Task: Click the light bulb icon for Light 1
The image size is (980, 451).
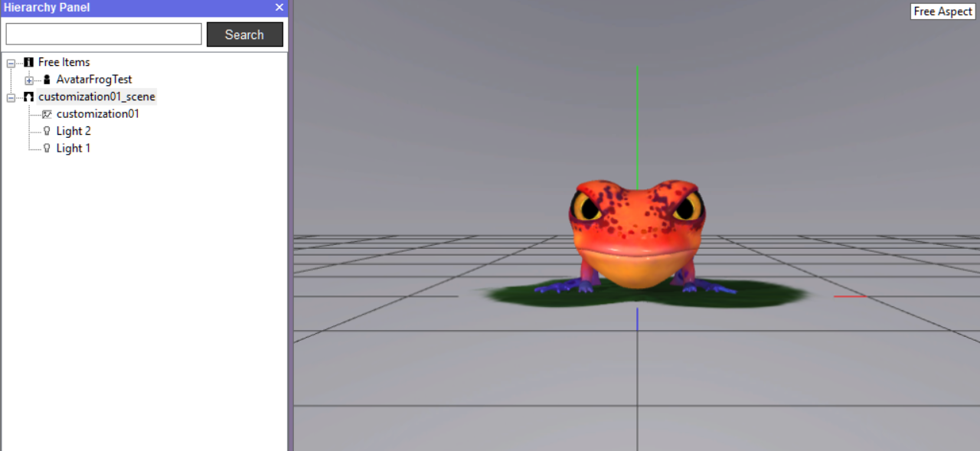Action: click(47, 148)
